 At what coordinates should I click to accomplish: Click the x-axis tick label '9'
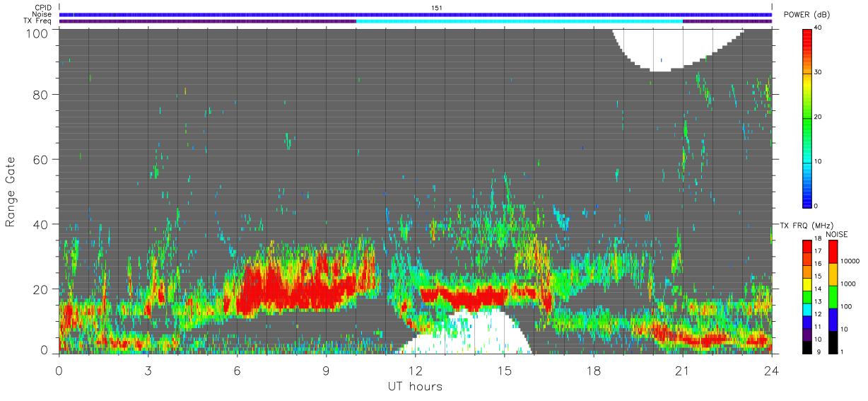click(x=326, y=370)
